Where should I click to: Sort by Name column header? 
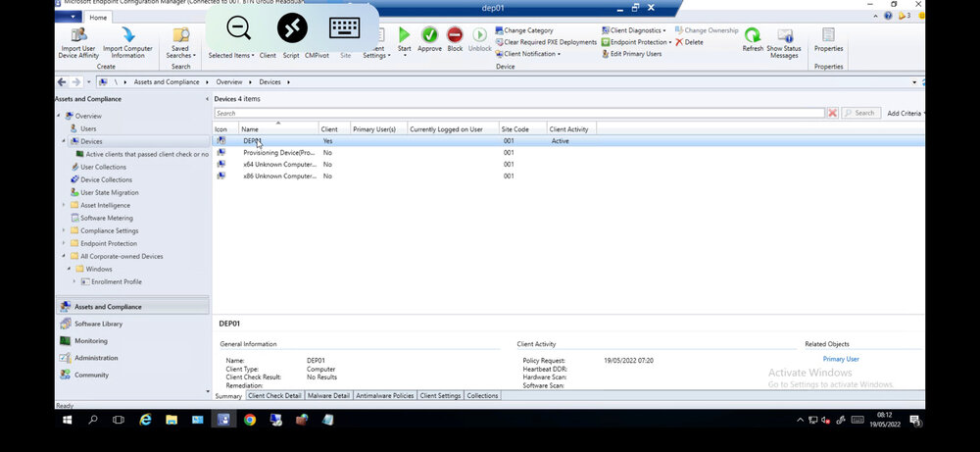(278, 128)
